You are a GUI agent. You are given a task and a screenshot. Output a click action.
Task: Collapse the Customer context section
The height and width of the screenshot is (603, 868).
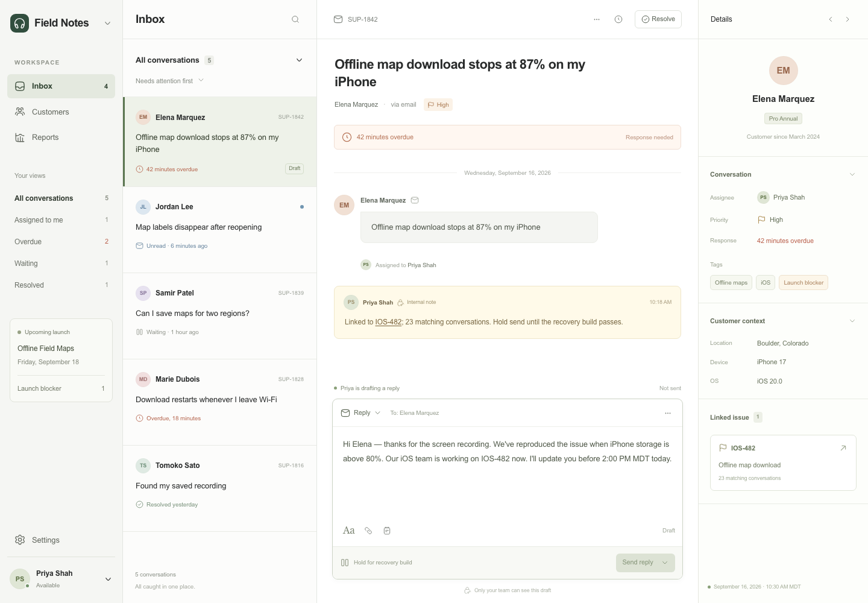click(x=852, y=321)
